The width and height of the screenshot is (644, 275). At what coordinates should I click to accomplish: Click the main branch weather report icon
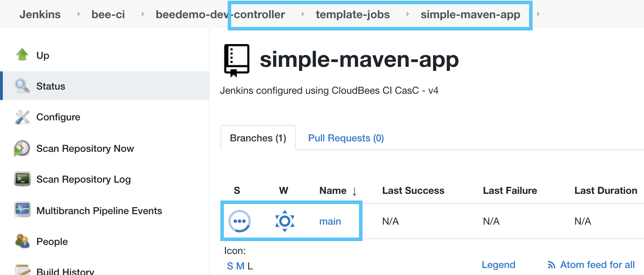click(285, 221)
